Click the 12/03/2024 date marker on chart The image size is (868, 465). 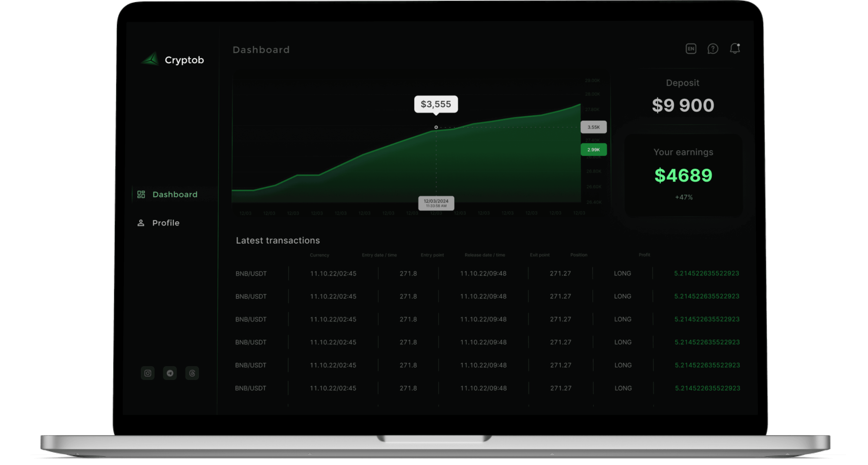(436, 203)
